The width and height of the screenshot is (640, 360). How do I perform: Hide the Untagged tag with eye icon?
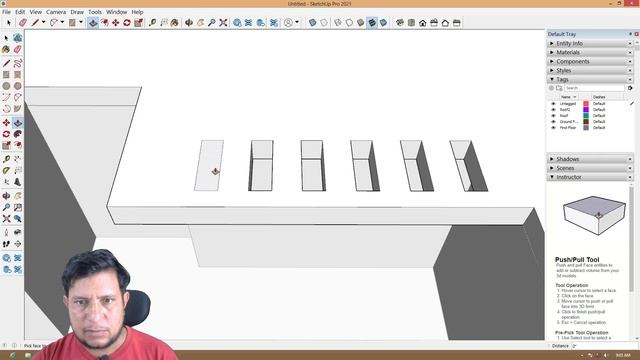[553, 104]
